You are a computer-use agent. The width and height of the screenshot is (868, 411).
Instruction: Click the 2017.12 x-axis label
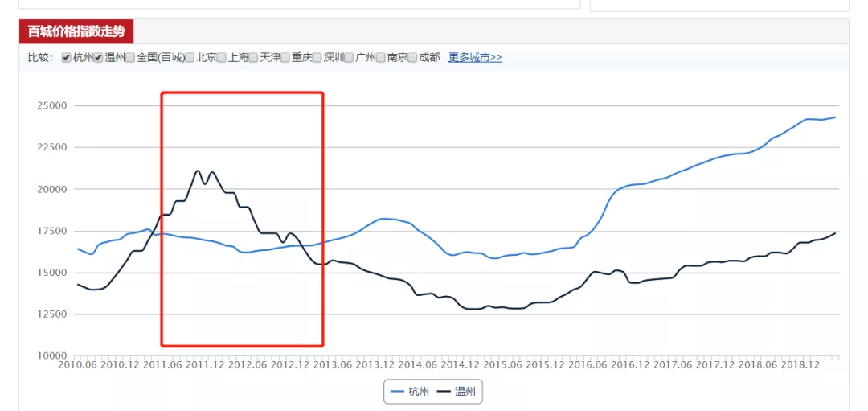[716, 366]
